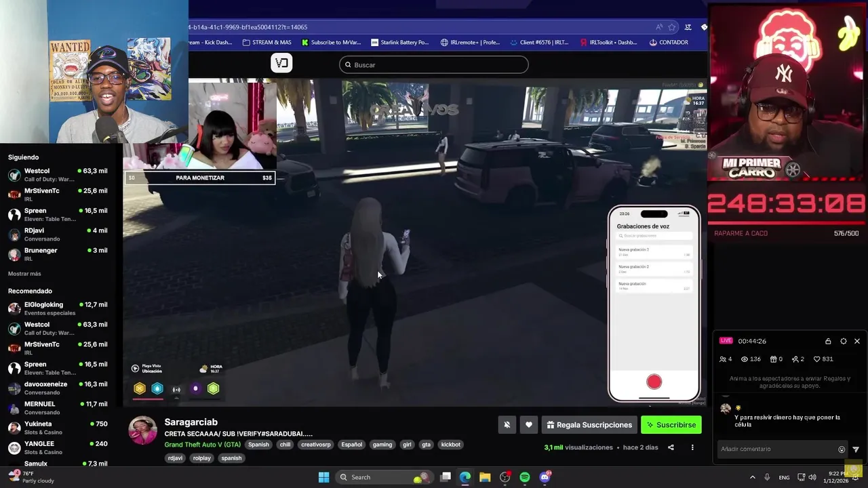Open Windows Start menu

(323, 477)
